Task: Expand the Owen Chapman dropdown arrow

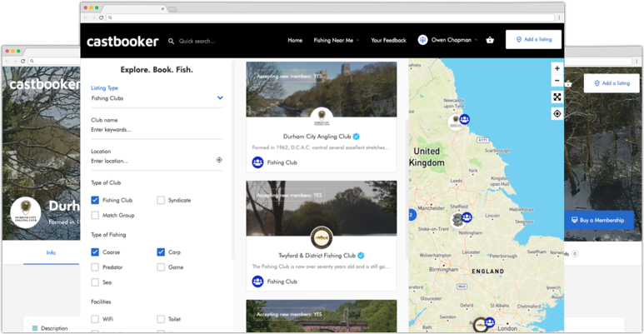Action: pyautogui.click(x=476, y=40)
